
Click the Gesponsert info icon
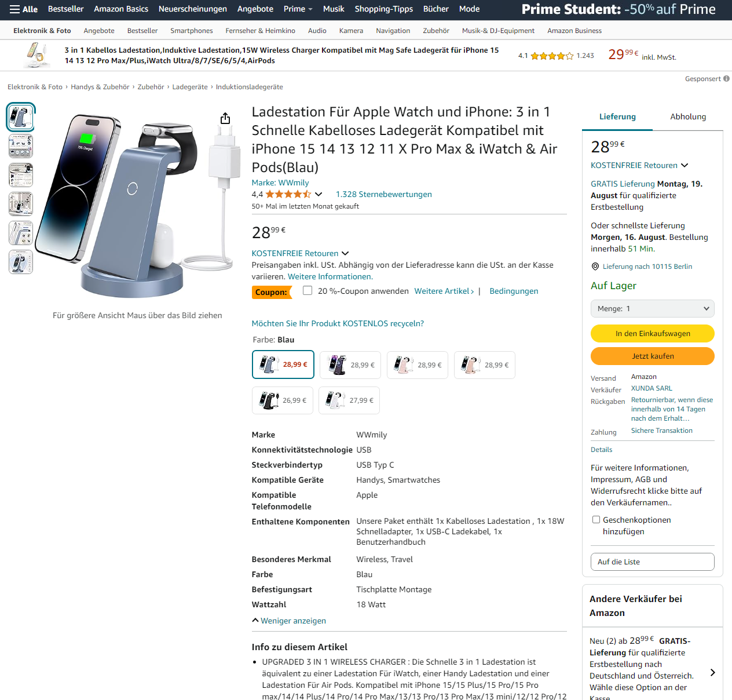(726, 79)
